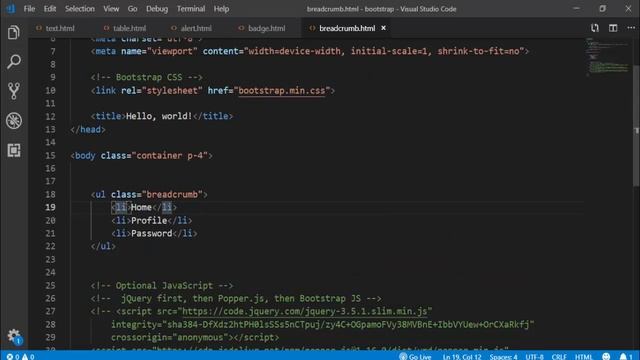Split the editor to the right

click(613, 28)
